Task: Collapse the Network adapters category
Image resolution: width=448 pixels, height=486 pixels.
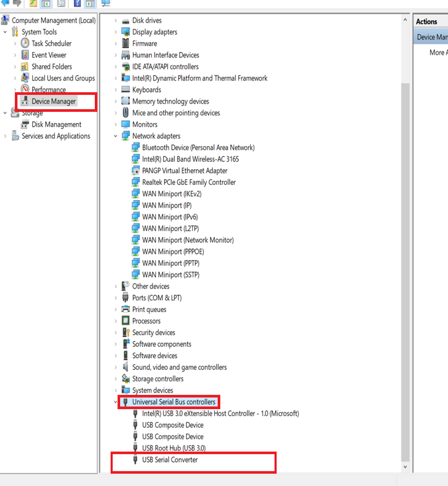Action: (115, 136)
